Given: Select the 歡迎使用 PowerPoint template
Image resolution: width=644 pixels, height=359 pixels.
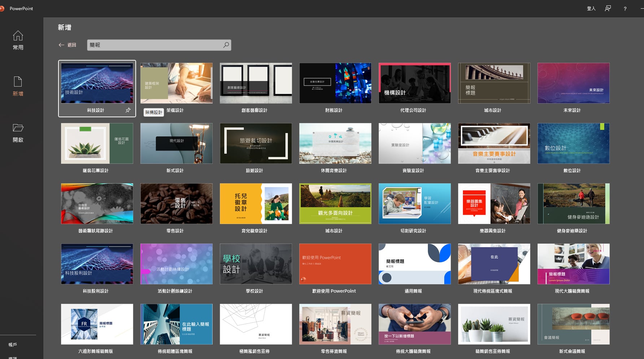Looking at the screenshot, I should pos(335,264).
